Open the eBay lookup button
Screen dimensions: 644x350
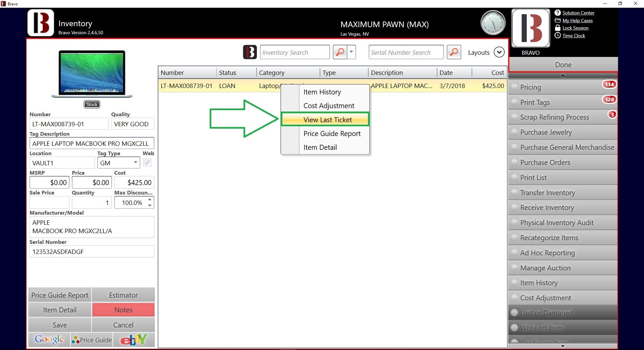coord(134,340)
